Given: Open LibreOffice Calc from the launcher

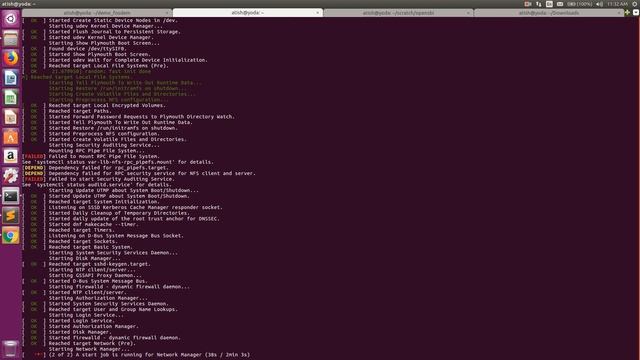Looking at the screenshot, I should [x=11, y=98].
